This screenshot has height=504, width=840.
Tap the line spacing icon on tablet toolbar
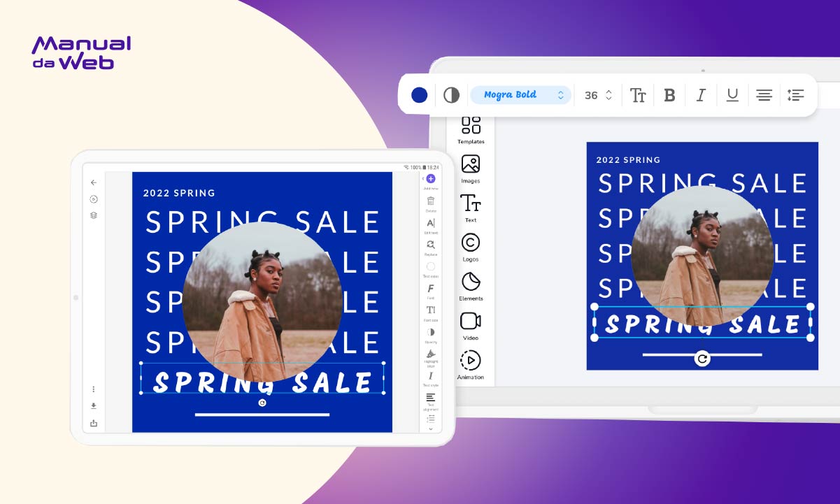(x=431, y=418)
